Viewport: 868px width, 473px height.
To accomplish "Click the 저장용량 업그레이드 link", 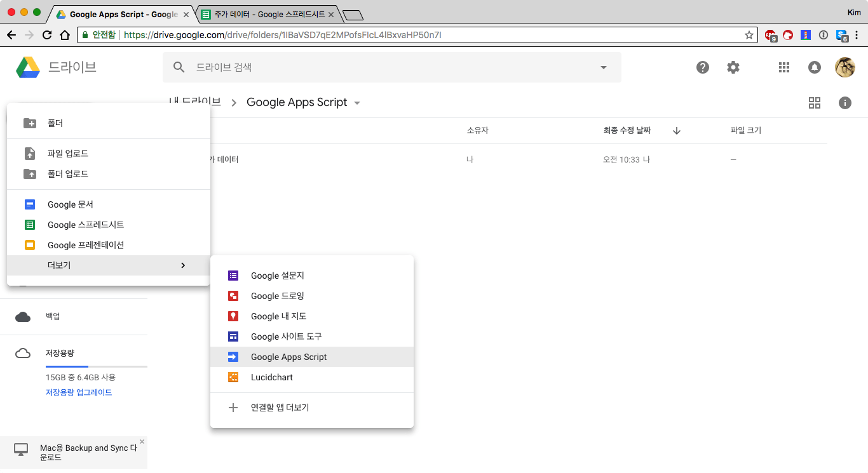I will pos(79,392).
